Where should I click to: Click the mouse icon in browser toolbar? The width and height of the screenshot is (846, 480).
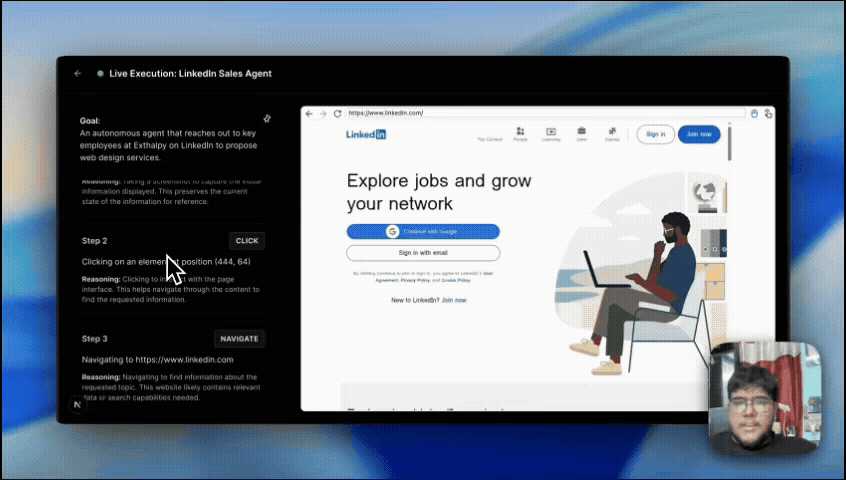[754, 113]
